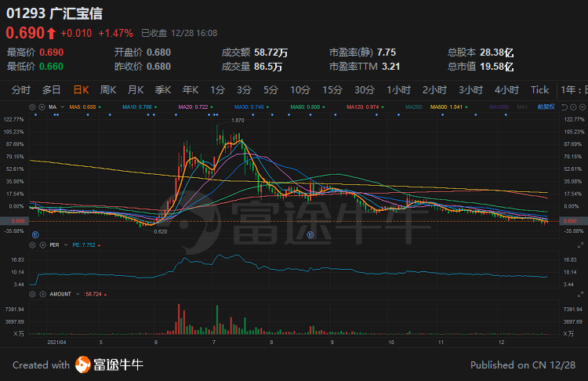588x381 pixels.
Task: Click the 0.620 low price label
Action: click(x=161, y=232)
